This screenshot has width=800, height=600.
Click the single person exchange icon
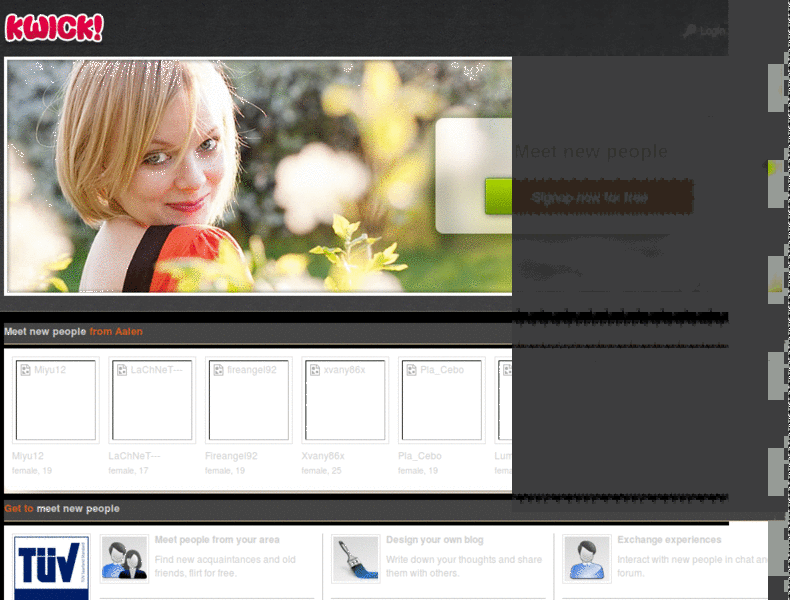pyautogui.click(x=587, y=558)
